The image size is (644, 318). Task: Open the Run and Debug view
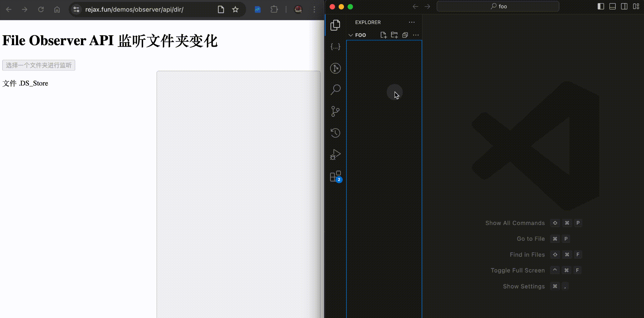(336, 154)
